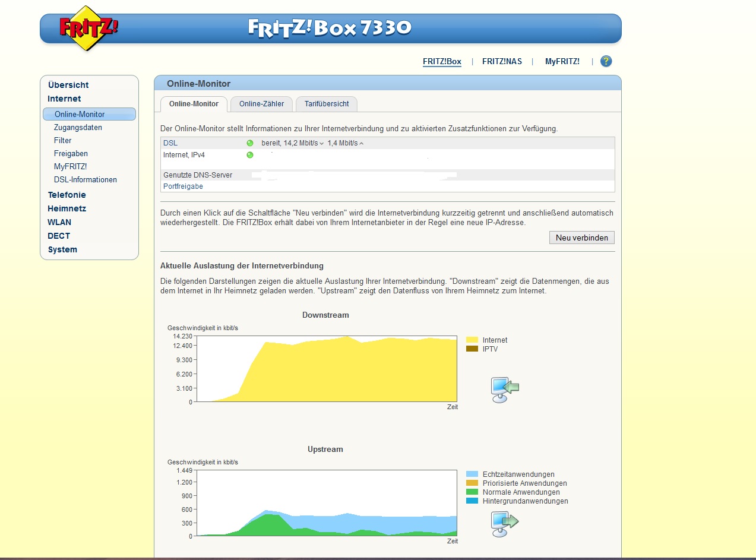Click the Downstream chart title

325,315
